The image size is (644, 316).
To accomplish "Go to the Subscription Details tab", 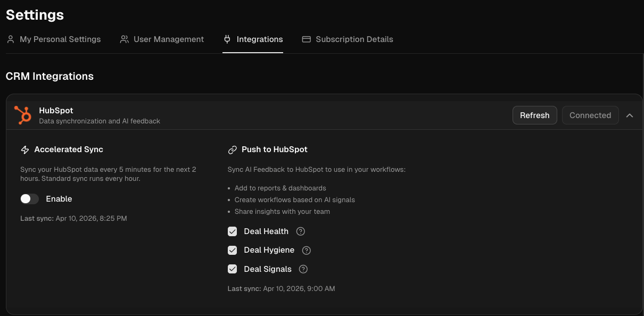I will point(354,39).
